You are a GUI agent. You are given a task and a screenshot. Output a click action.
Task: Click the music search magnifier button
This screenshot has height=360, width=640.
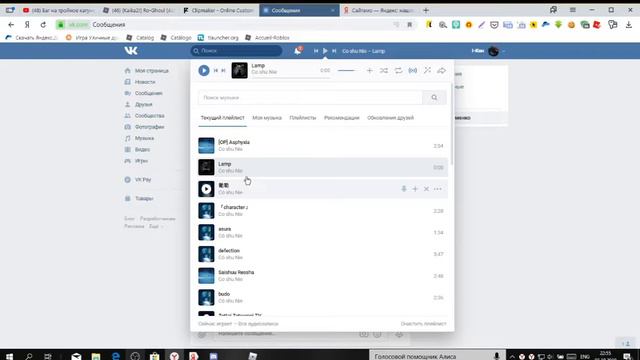pos(434,98)
